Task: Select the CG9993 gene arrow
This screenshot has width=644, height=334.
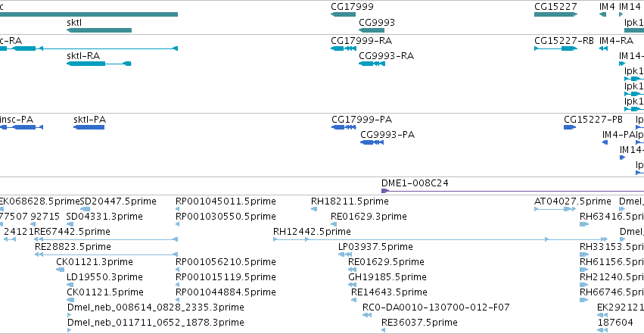Action: 372,30
